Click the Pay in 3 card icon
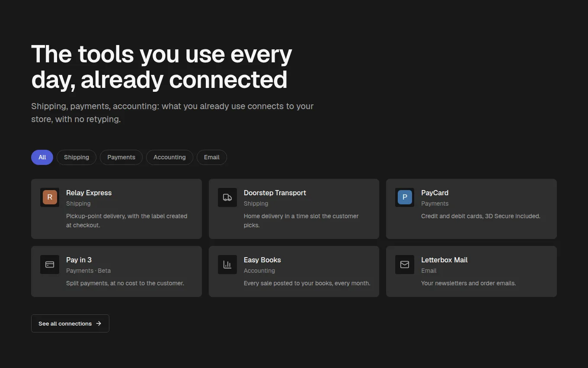This screenshot has width=588, height=368. (50, 265)
